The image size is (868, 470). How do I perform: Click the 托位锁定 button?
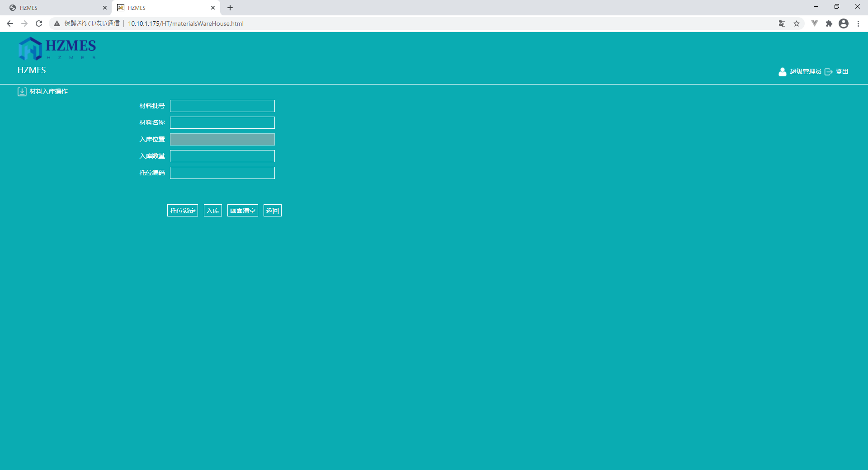[x=183, y=211]
